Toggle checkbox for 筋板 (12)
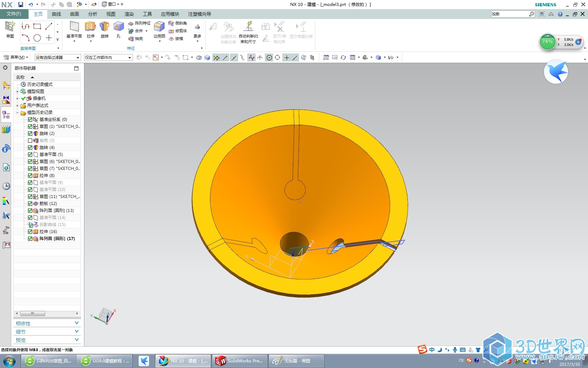This screenshot has height=368, width=588. click(x=30, y=204)
